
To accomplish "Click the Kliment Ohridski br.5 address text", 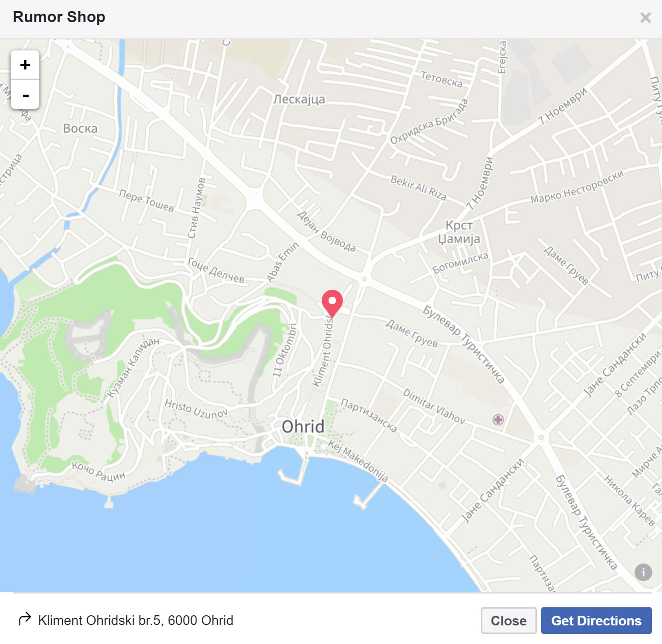I will coord(135,620).
